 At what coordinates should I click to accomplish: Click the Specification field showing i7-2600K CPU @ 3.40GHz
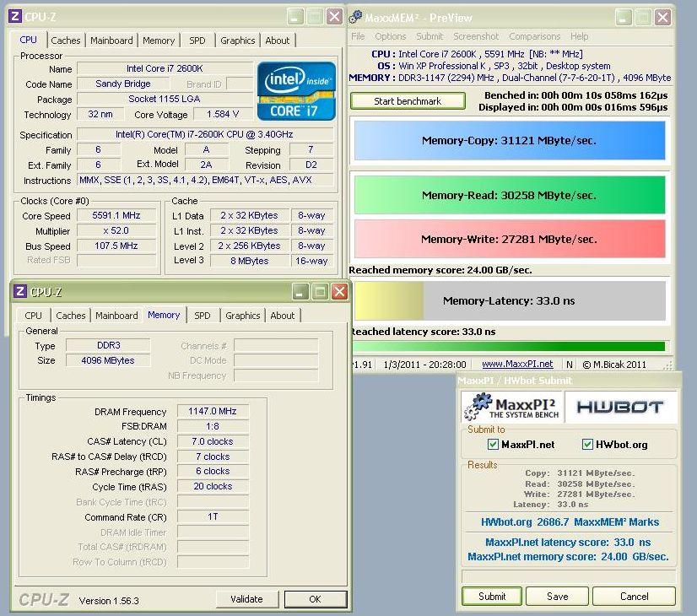[204, 134]
